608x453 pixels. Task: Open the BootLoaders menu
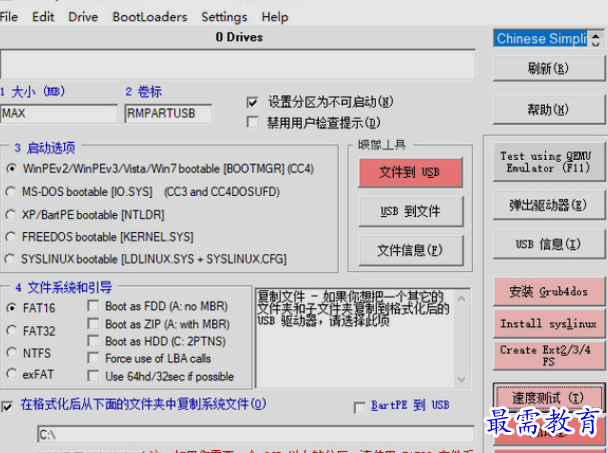pyautogui.click(x=150, y=17)
